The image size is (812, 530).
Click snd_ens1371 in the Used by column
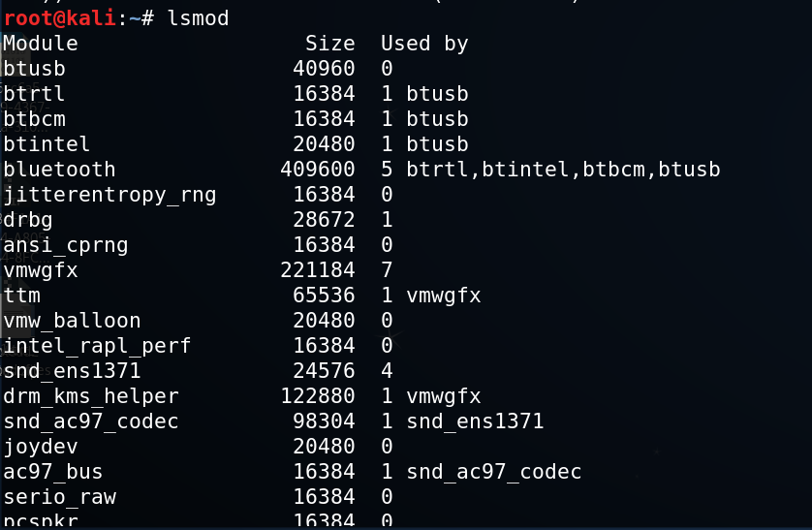[475, 421]
